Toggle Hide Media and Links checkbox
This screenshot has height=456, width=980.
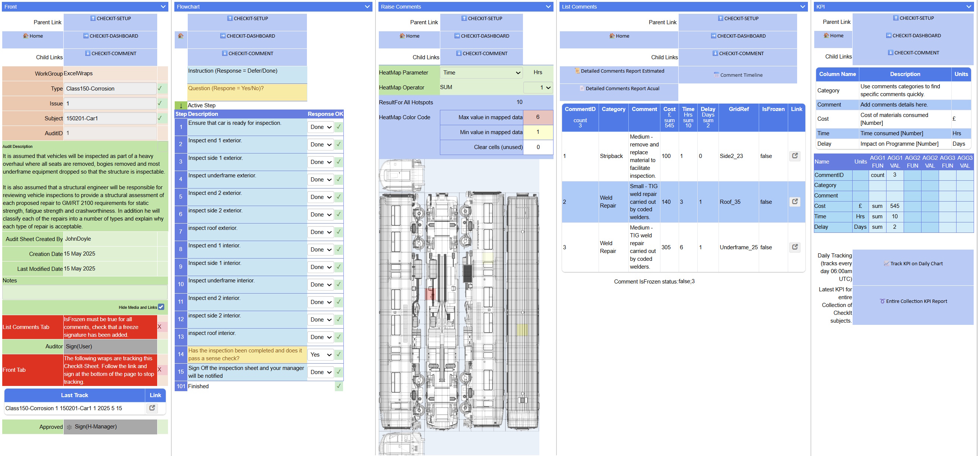coord(161,307)
